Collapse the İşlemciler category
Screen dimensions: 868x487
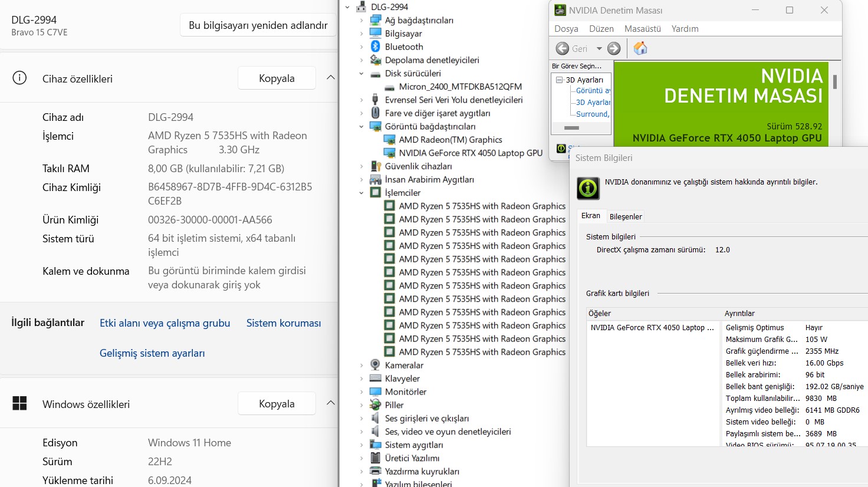click(361, 193)
